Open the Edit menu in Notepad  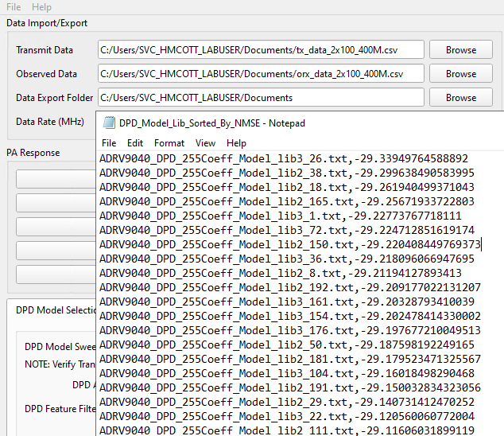(135, 143)
